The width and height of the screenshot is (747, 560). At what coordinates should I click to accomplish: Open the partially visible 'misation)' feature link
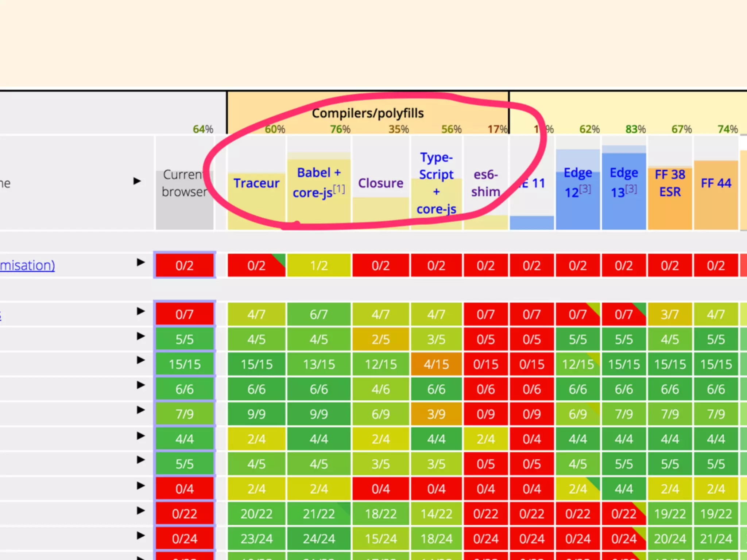[x=27, y=265]
